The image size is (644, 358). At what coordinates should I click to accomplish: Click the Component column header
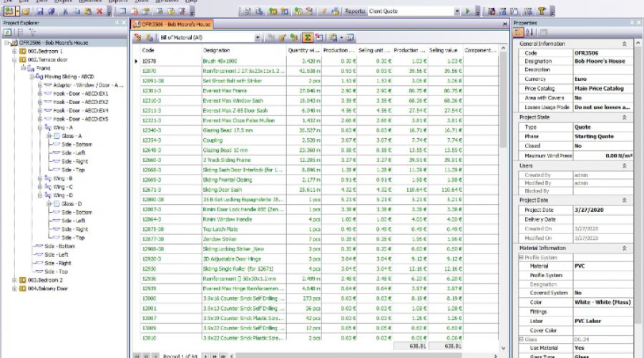(480, 50)
